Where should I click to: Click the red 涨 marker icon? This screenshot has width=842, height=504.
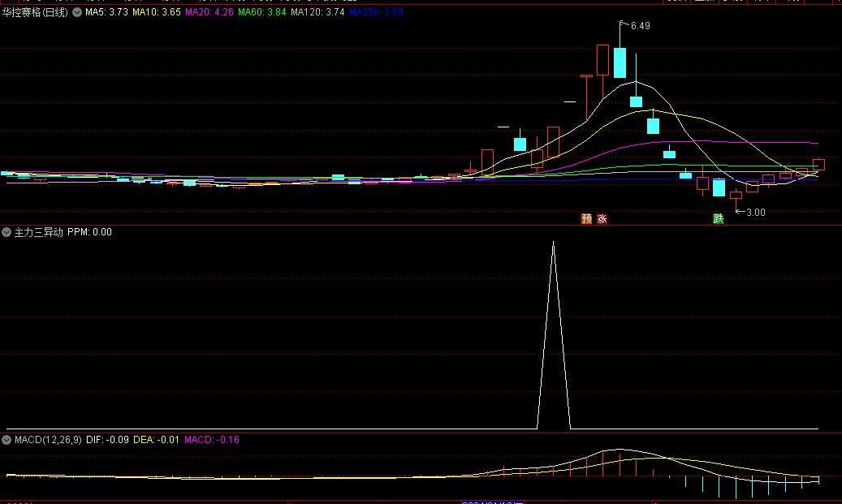point(602,218)
